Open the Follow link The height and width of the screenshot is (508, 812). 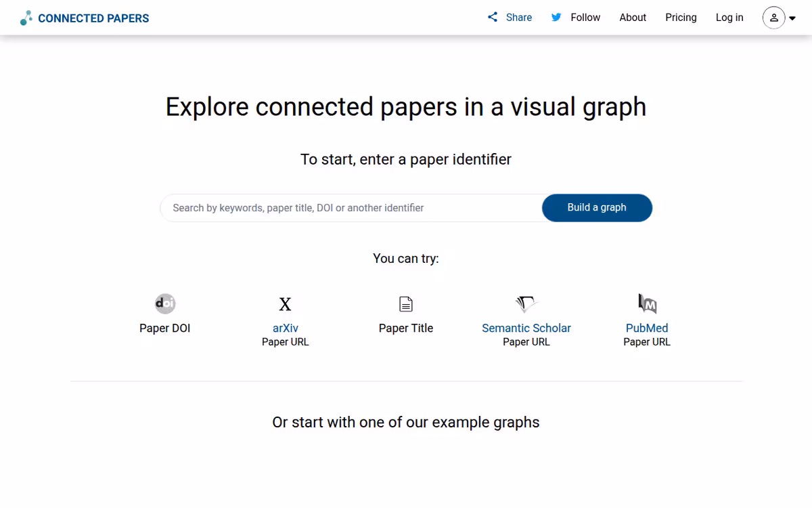[x=585, y=18]
